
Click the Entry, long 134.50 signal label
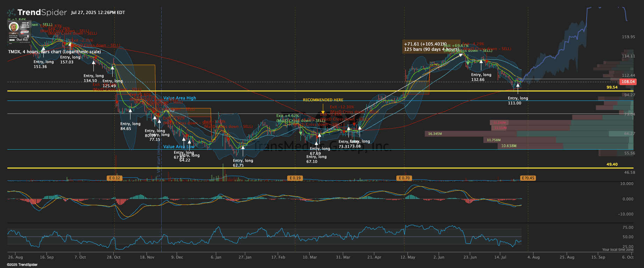tap(93, 78)
